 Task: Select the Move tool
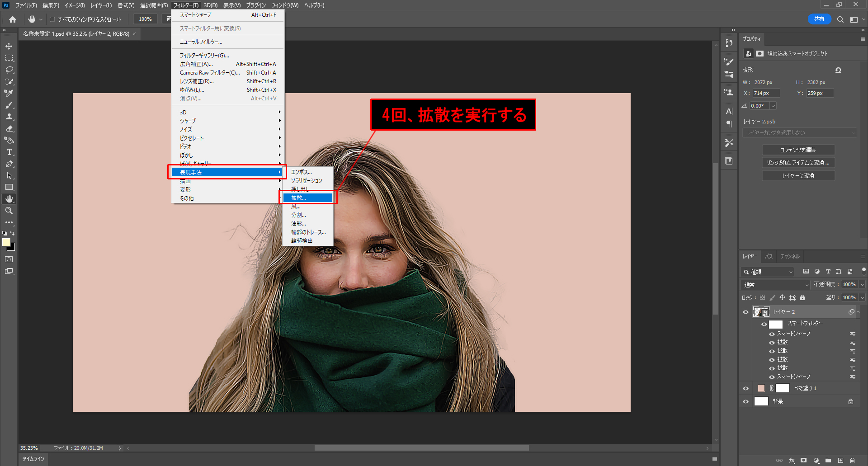(9, 47)
